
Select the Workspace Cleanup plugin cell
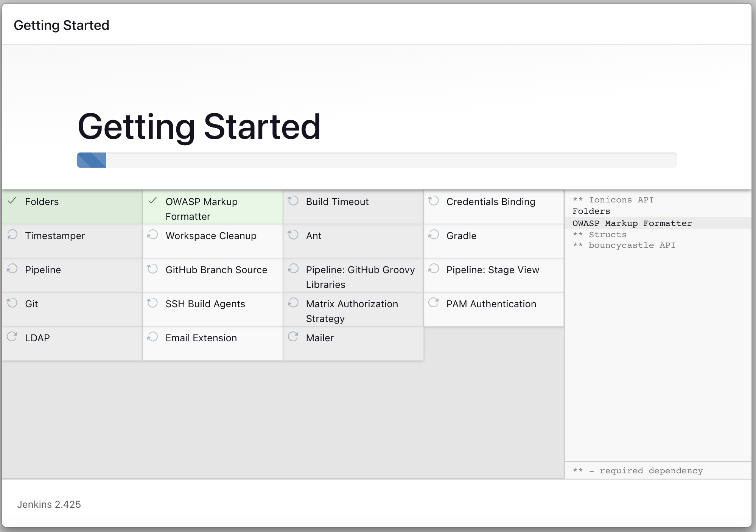click(x=213, y=241)
